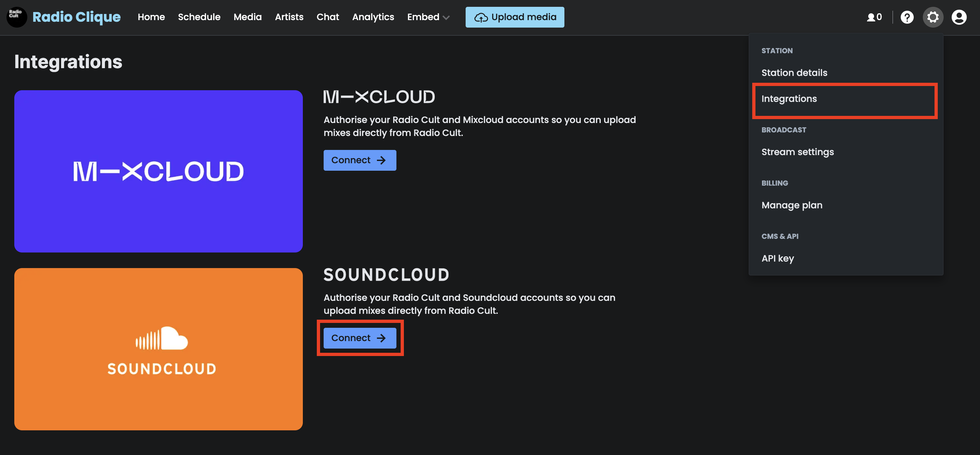This screenshot has width=980, height=455.
Task: Click the user profile avatar icon
Action: (x=960, y=16)
